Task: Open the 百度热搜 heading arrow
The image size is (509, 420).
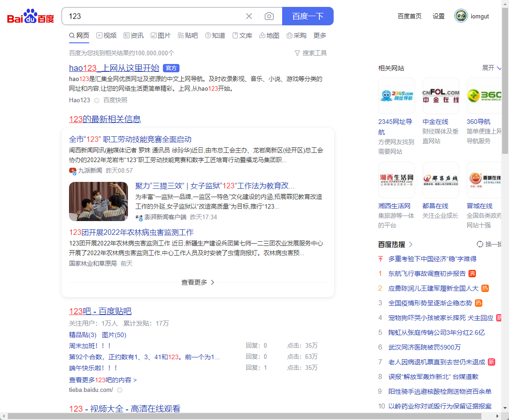Action: pos(411,244)
